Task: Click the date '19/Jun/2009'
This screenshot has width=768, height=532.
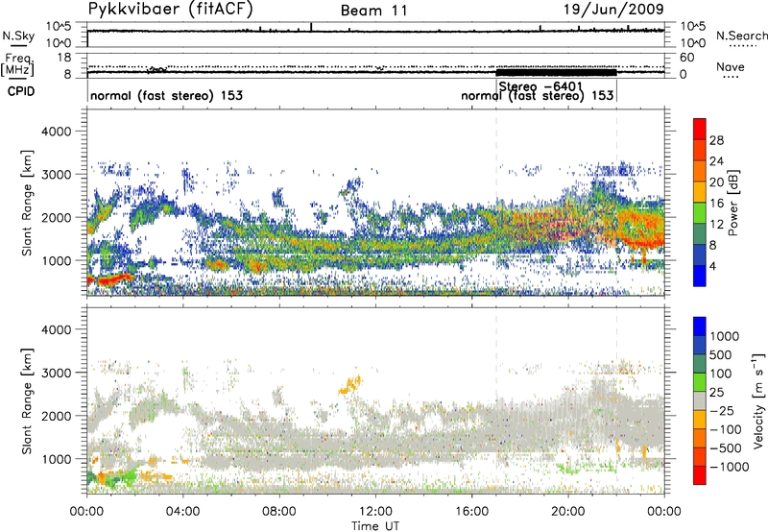Action: coord(614,10)
